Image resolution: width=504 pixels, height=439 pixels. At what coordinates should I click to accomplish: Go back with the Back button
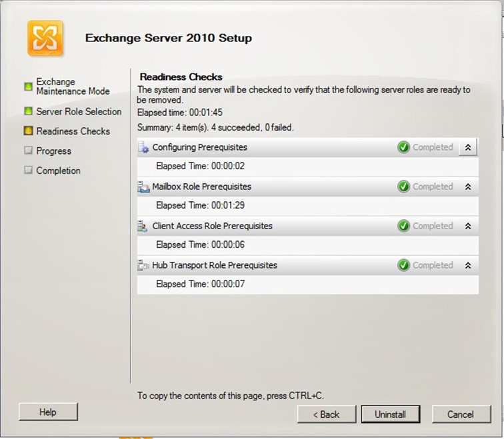point(327,414)
